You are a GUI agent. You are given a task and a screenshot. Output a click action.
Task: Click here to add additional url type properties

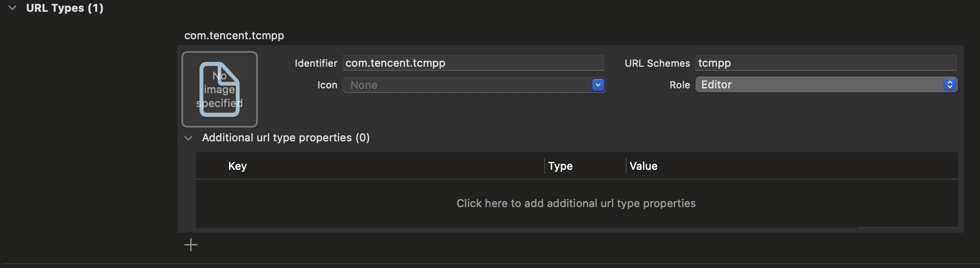576,203
